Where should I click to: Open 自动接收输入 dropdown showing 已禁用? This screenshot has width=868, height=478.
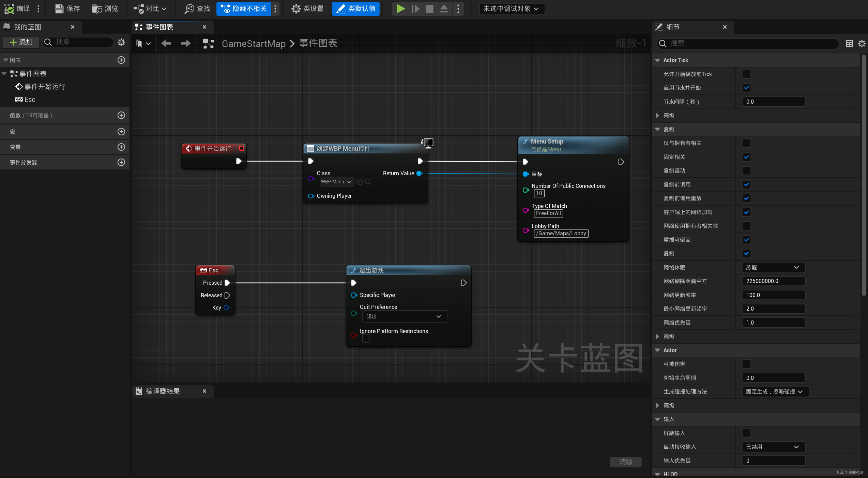773,447
